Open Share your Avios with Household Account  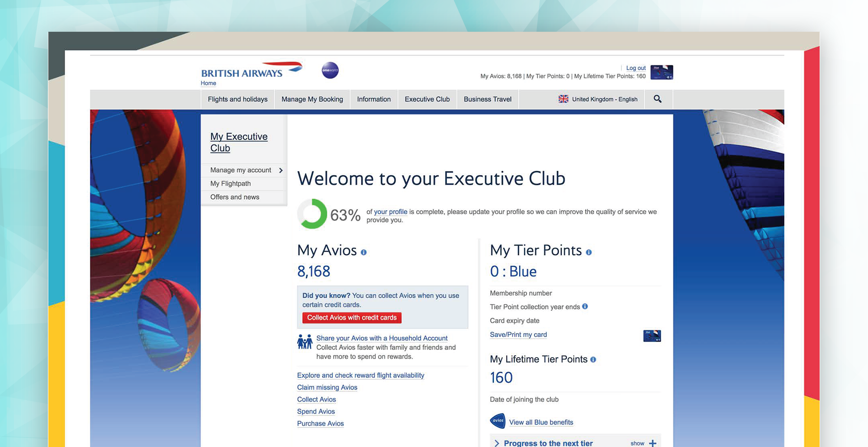[x=382, y=338]
